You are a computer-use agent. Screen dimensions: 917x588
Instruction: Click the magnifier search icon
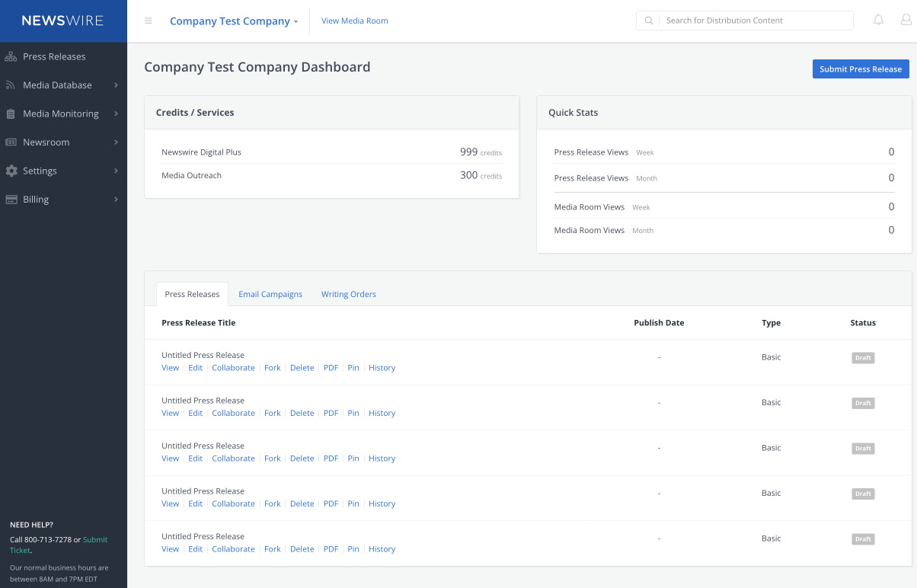click(649, 21)
